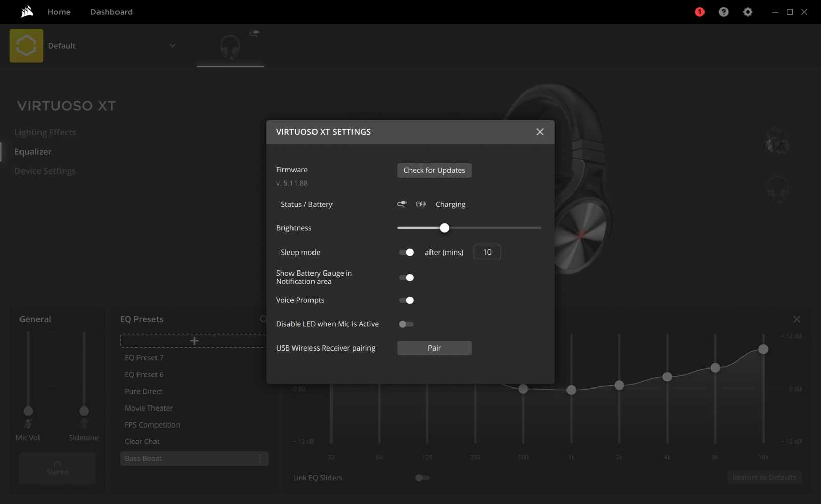Click Restore to Defaults button

tap(765, 478)
